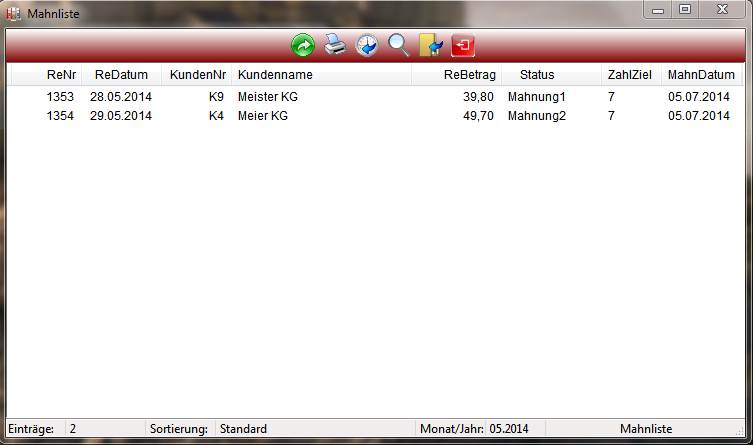Minimize the Mahnliste window
The height and width of the screenshot is (445, 753).
pos(657,10)
